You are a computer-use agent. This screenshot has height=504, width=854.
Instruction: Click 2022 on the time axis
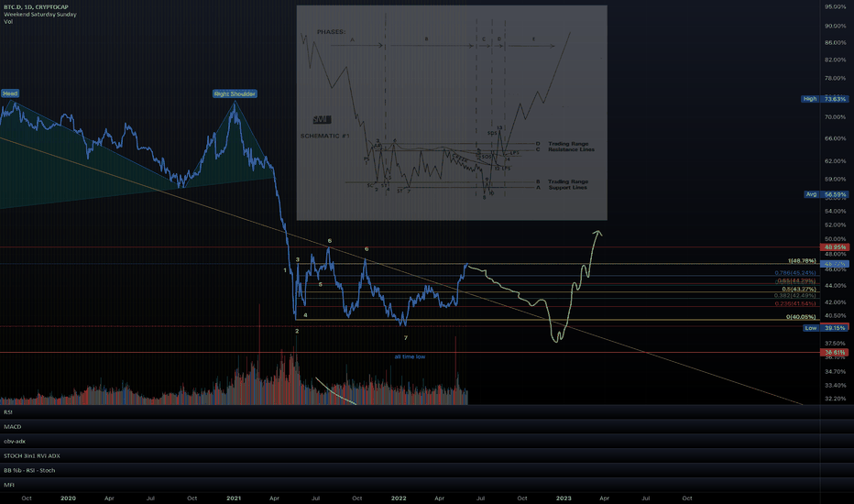399,498
